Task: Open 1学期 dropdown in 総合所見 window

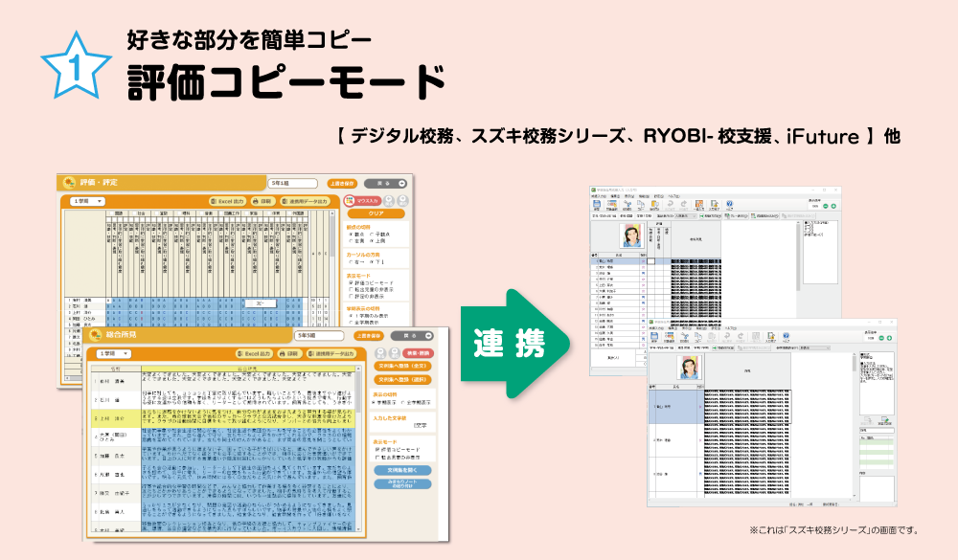Action: click(x=114, y=353)
